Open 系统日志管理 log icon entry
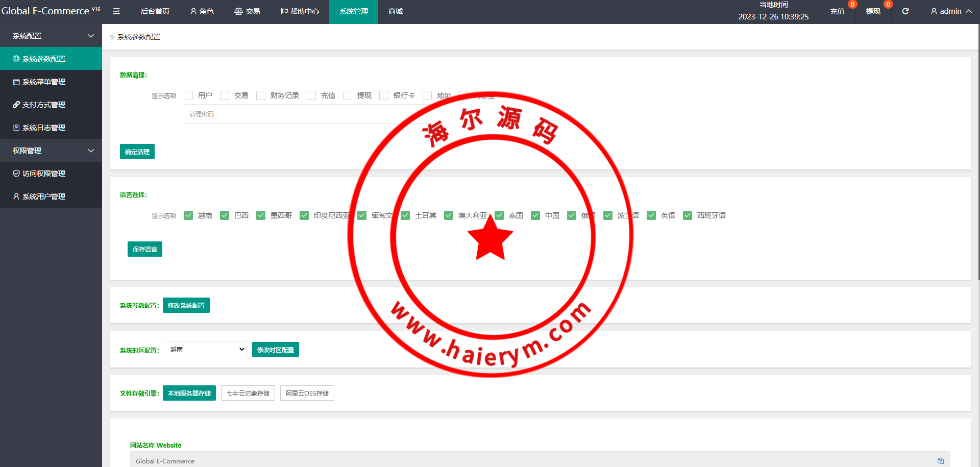 16,128
